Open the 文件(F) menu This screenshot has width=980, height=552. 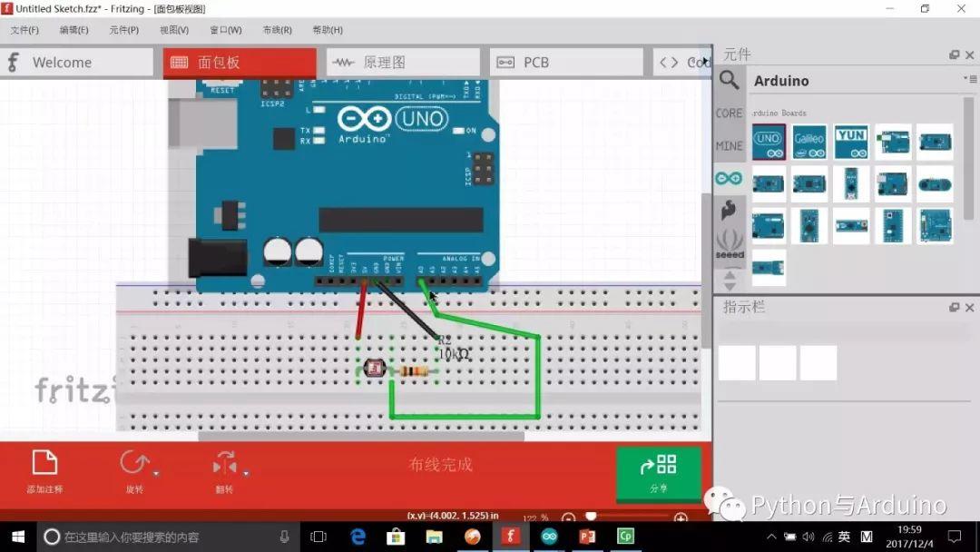[24, 30]
